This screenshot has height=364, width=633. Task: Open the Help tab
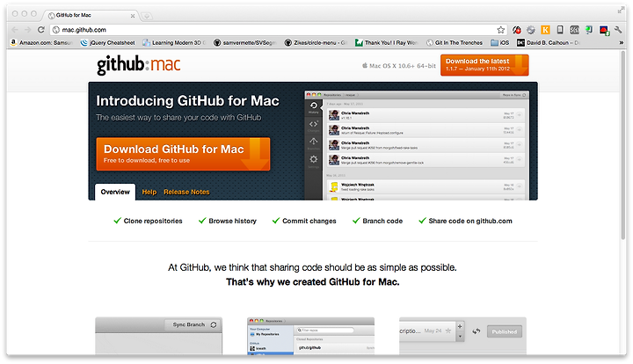tap(149, 192)
